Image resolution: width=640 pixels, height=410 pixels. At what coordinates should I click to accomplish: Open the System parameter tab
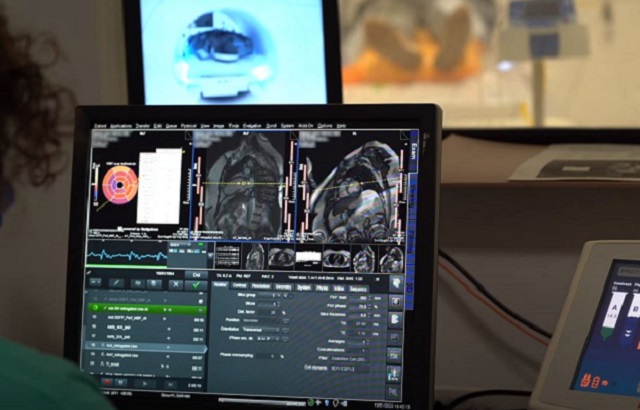[304, 287]
